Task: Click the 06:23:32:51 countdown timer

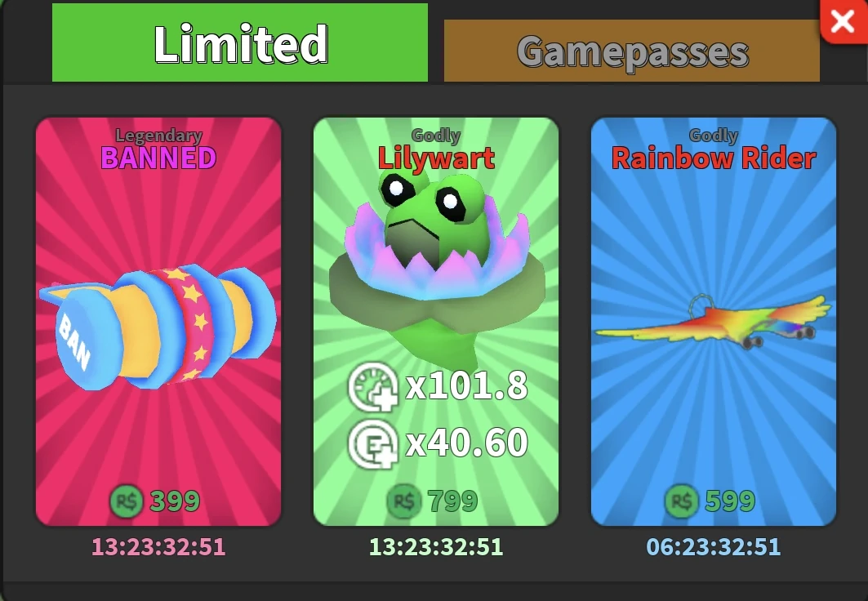Action: tap(714, 547)
